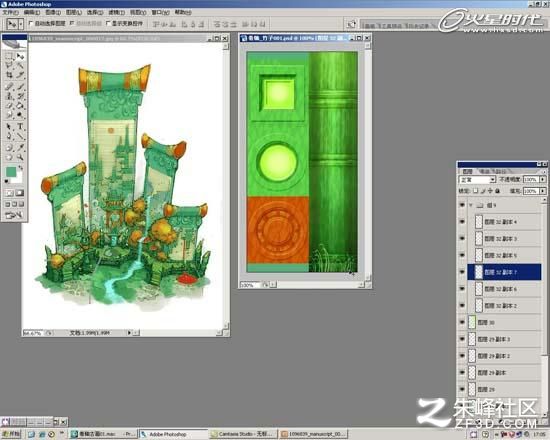Open the tool preset picker dropdown
The image size is (550, 440).
click(x=21, y=24)
